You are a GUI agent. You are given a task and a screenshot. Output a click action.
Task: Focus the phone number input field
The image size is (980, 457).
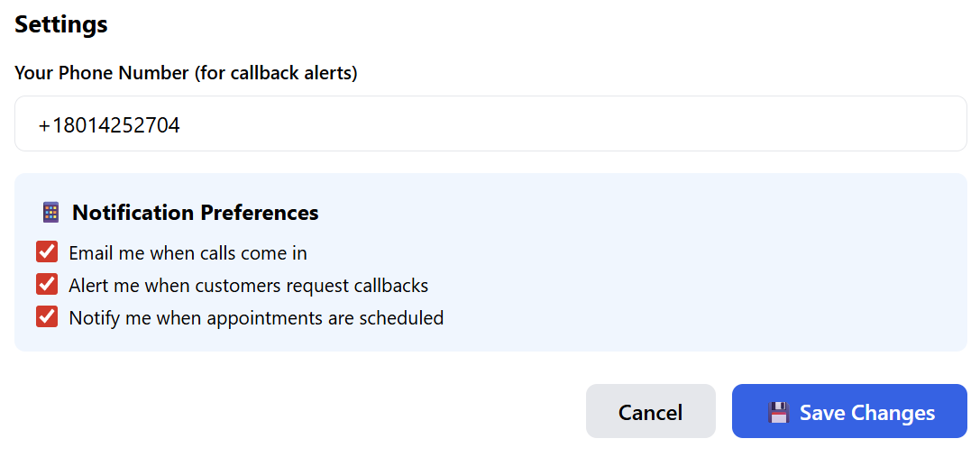[x=490, y=124]
